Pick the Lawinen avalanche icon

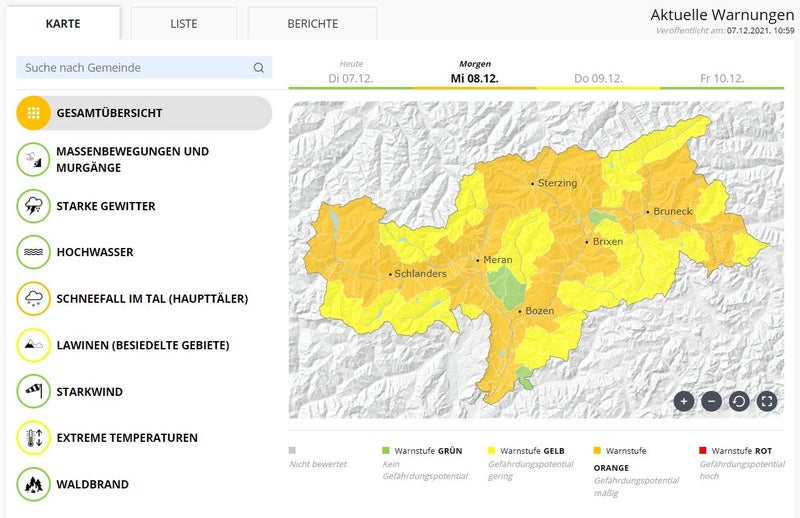(33, 345)
